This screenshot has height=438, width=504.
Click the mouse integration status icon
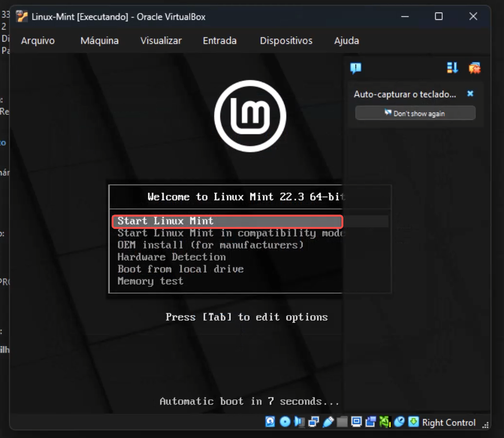tap(399, 422)
